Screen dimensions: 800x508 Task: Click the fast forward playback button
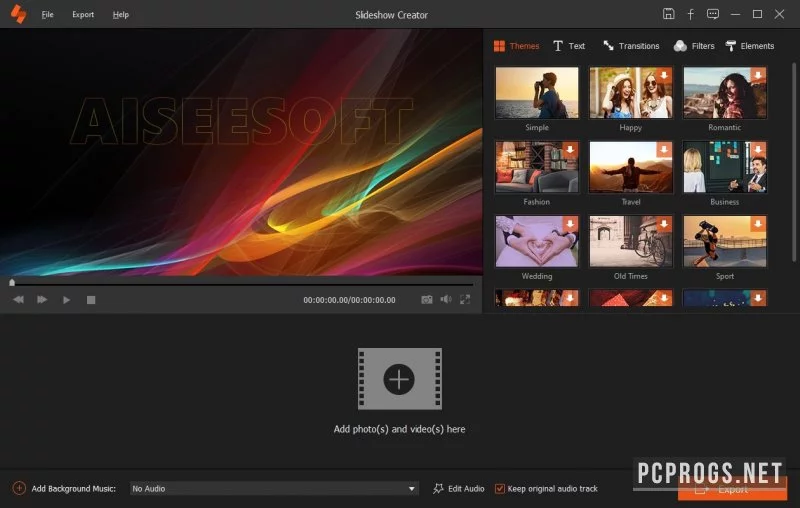point(42,300)
